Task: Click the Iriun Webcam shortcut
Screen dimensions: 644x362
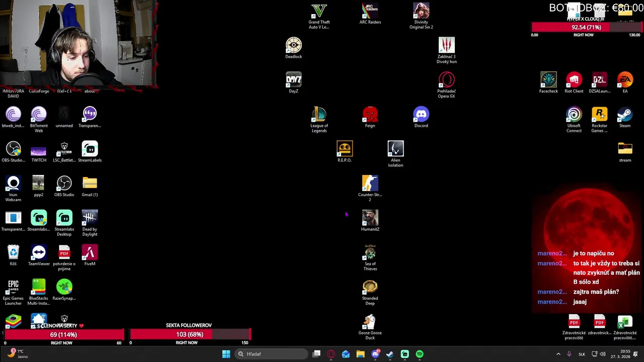Action: [13, 189]
